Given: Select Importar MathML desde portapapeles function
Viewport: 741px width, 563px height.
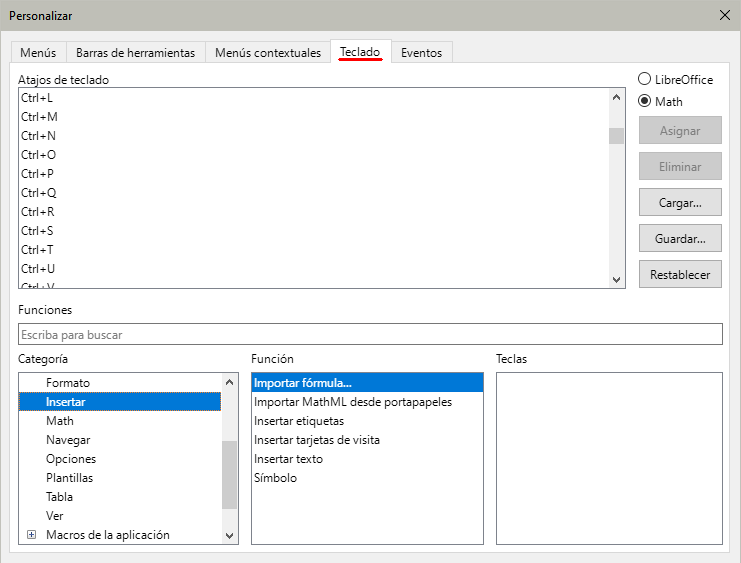Looking at the screenshot, I should click(x=353, y=402).
